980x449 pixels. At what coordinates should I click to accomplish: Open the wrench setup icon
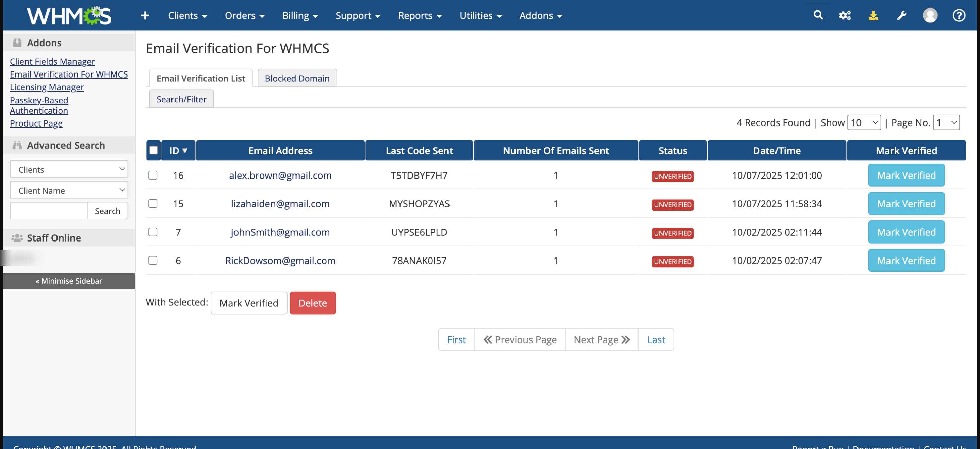click(901, 16)
